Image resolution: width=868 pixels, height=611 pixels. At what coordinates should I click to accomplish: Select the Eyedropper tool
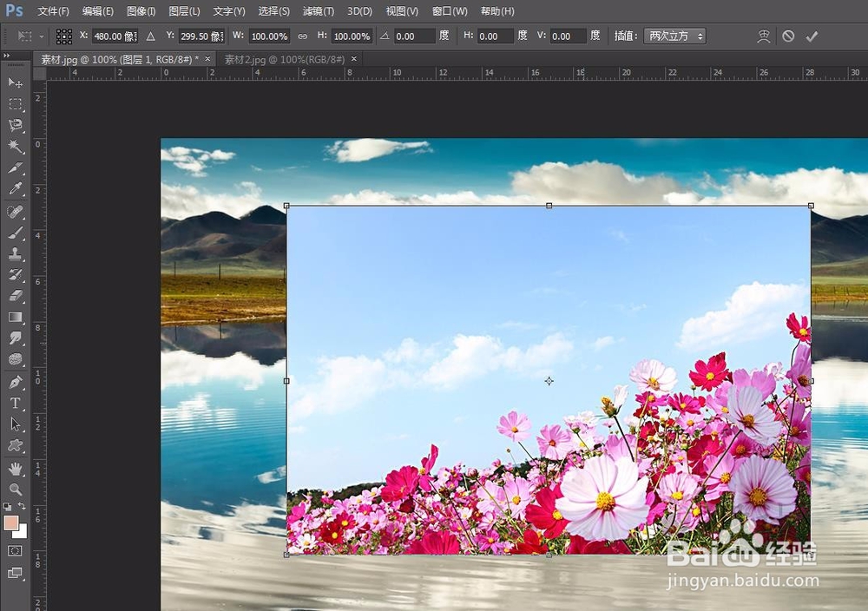point(15,188)
